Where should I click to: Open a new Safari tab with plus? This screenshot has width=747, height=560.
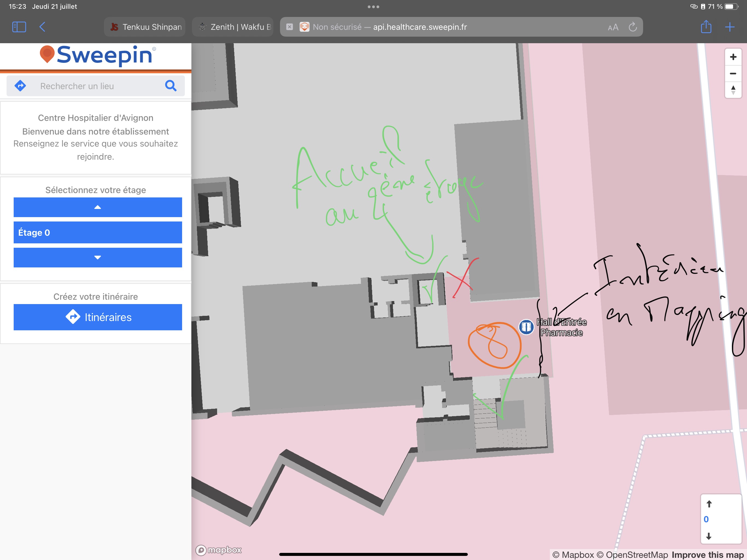(730, 27)
